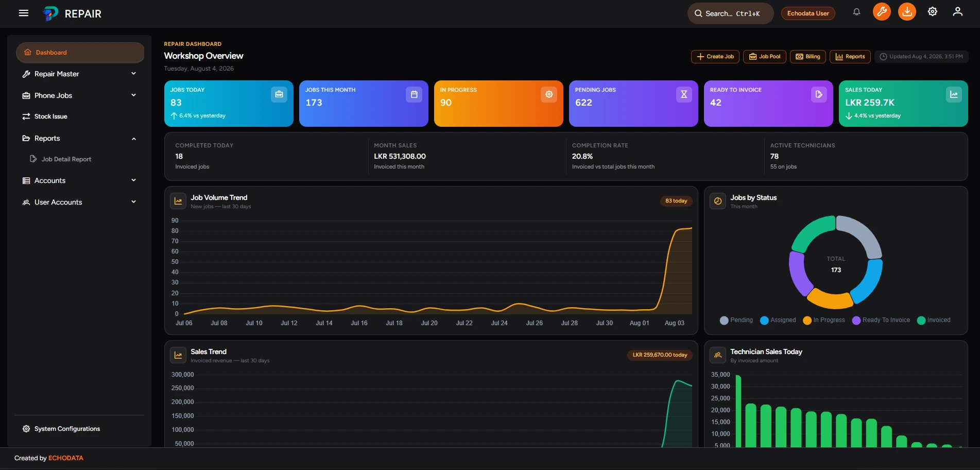Viewport: 980px width, 470px height.
Task: Click the Create Job button
Action: tap(715, 57)
